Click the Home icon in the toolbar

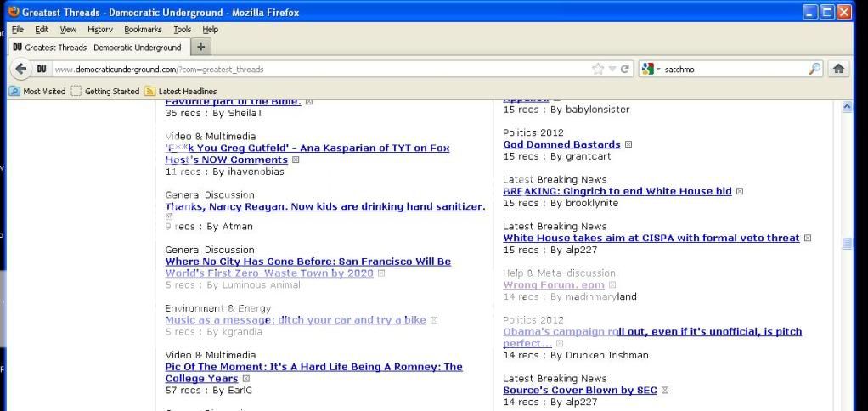pos(839,69)
